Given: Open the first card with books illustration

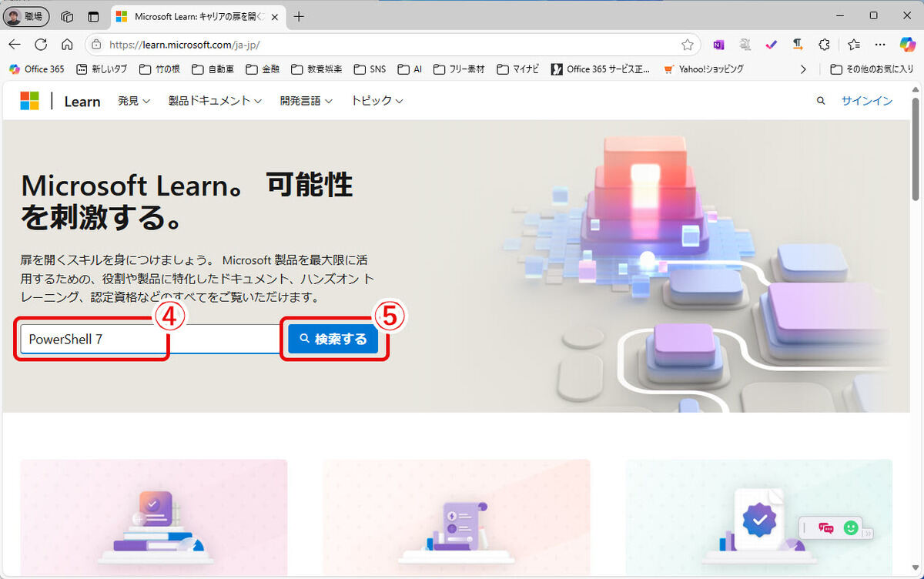Looking at the screenshot, I should click(x=154, y=517).
